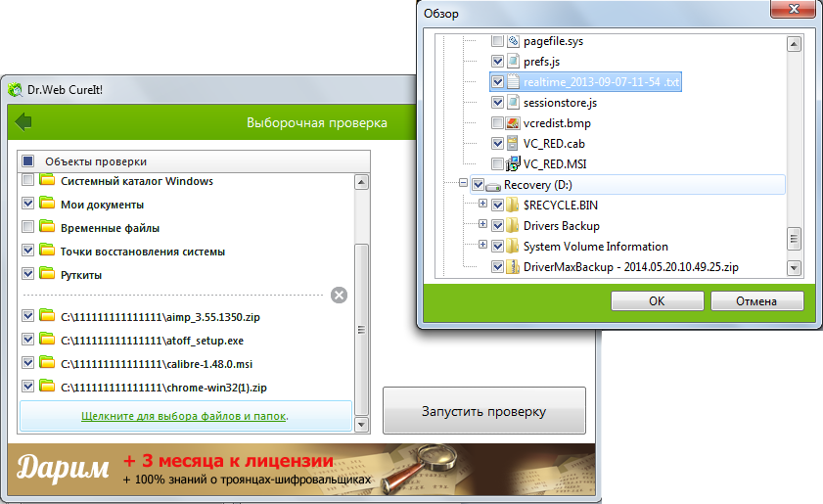
Task: Click the Recovery (D:) drive icon
Action: pyautogui.click(x=493, y=185)
